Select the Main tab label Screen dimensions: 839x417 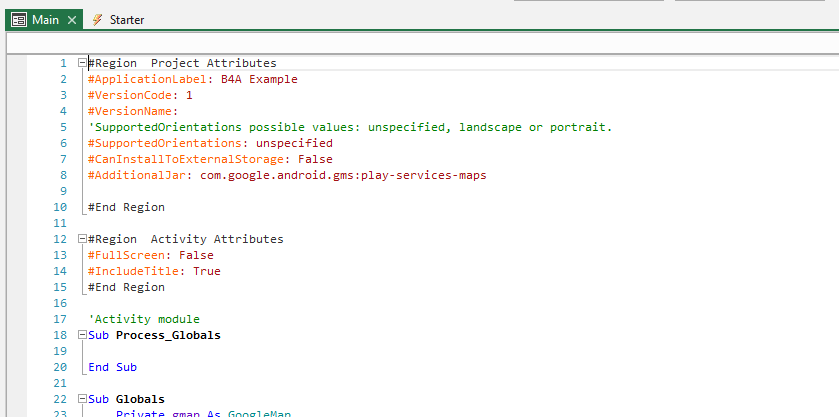[x=46, y=20]
